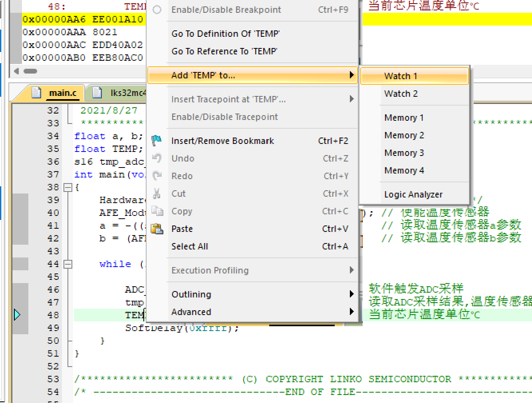Click the bookmark flag icon
Image resolution: width=532 pixels, height=403 pixels.
[x=157, y=140]
